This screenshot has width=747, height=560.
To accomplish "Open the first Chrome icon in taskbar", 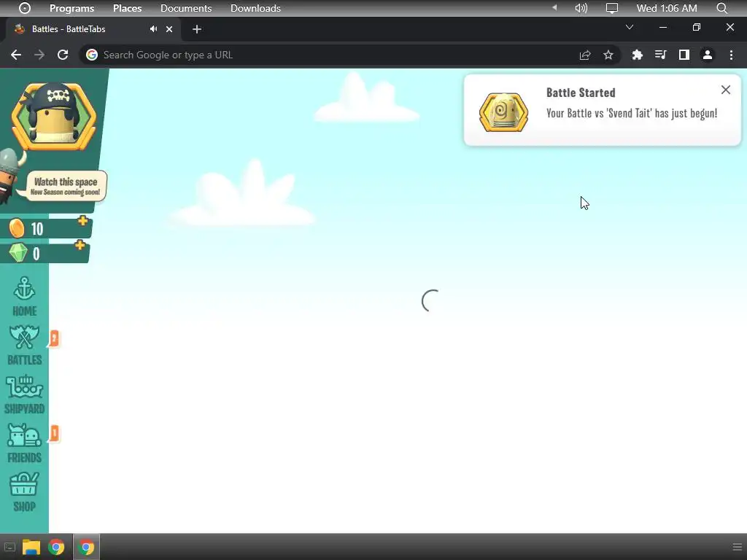I will 56,547.
